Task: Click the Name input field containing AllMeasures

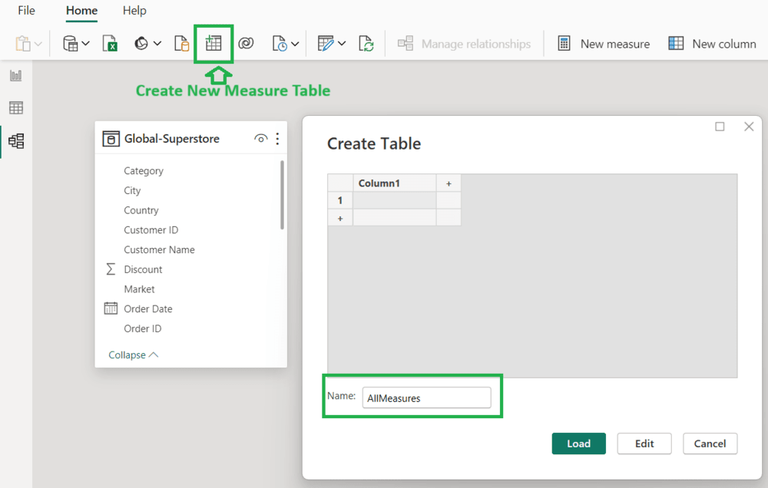Action: point(427,398)
